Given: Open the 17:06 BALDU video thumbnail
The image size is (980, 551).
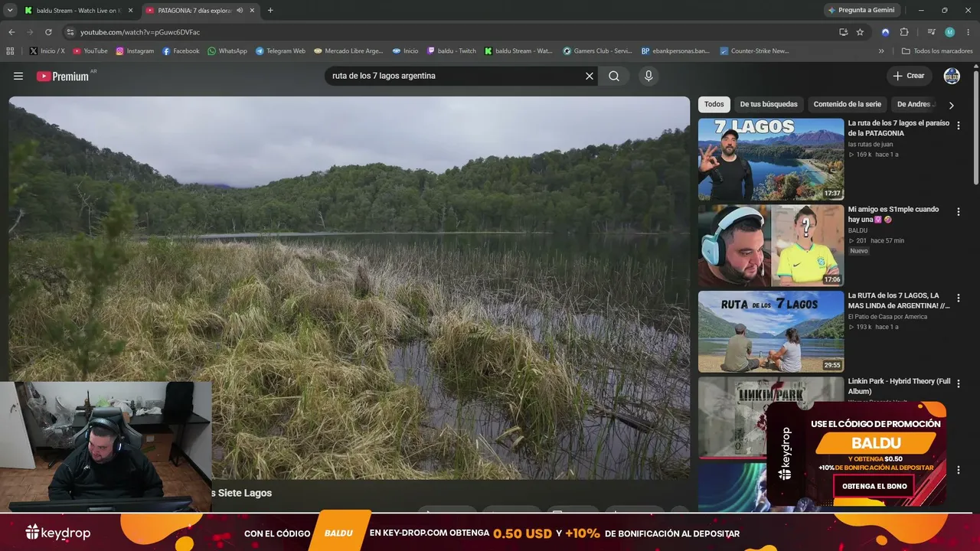Looking at the screenshot, I should 771,246.
